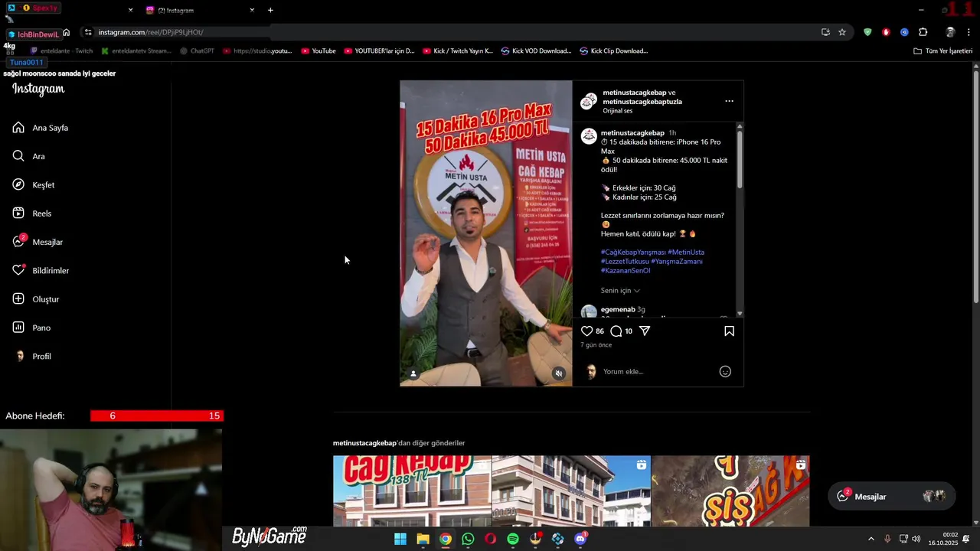Image resolution: width=980 pixels, height=551 pixels.
Task: Click the #ÇağKebapYarışması hashtag
Action: click(x=632, y=253)
